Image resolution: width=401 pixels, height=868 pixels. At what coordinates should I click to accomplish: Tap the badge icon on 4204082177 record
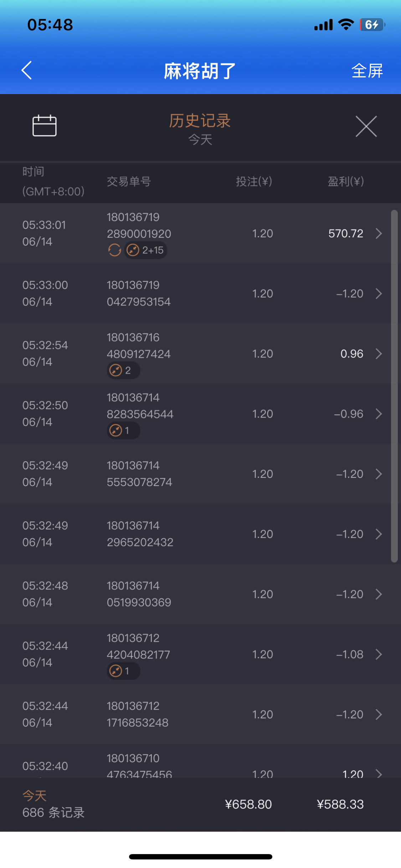click(115, 671)
